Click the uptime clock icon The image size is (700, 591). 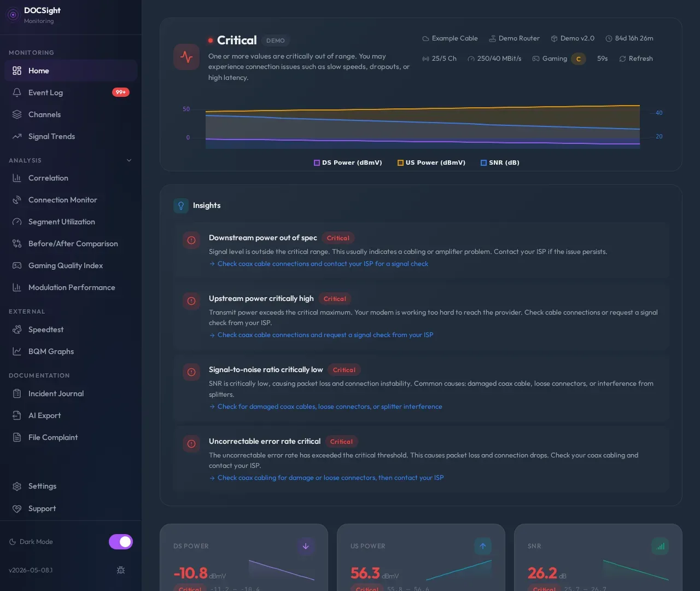coord(609,39)
